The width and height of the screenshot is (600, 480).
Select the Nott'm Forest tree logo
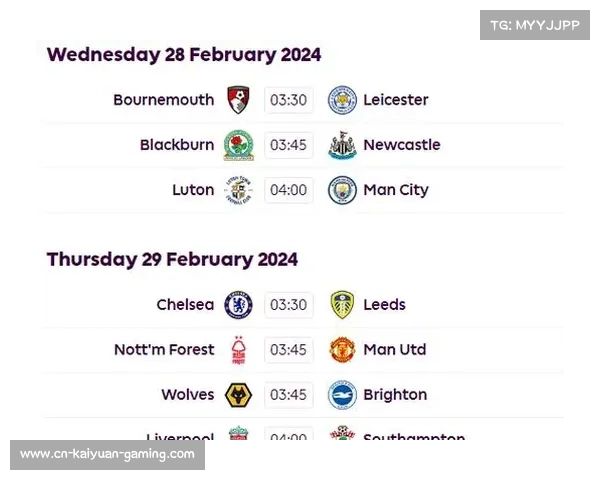pos(239,350)
